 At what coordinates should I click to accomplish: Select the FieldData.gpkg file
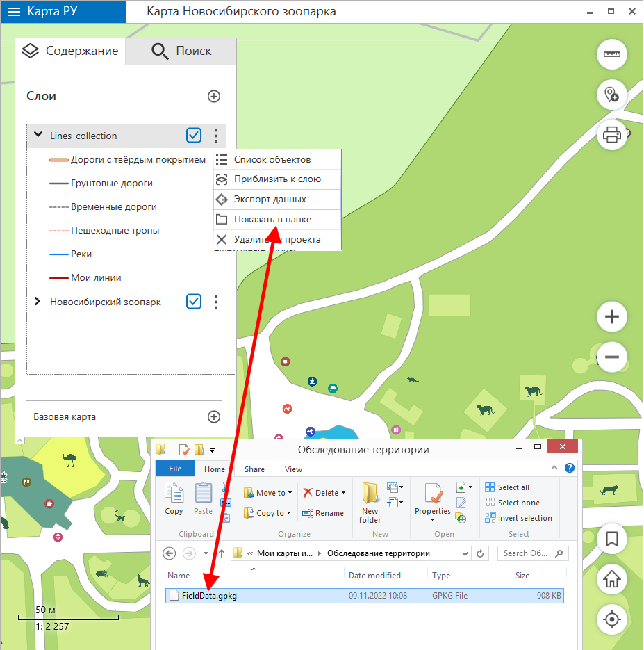point(365,596)
